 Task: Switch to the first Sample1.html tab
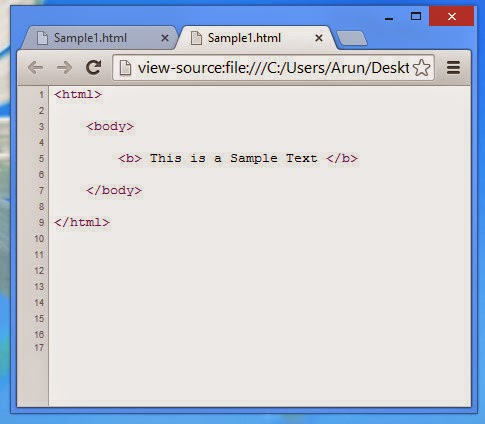tap(99, 38)
